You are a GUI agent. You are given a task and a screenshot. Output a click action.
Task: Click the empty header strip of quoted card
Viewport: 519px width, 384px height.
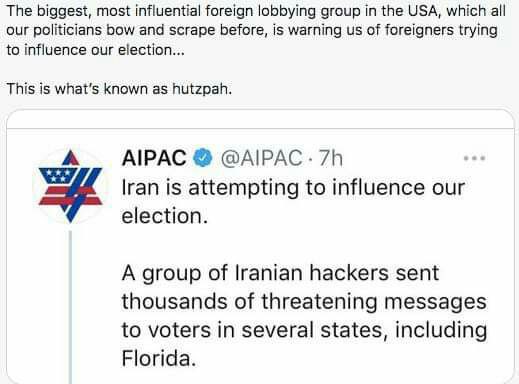coord(260,119)
